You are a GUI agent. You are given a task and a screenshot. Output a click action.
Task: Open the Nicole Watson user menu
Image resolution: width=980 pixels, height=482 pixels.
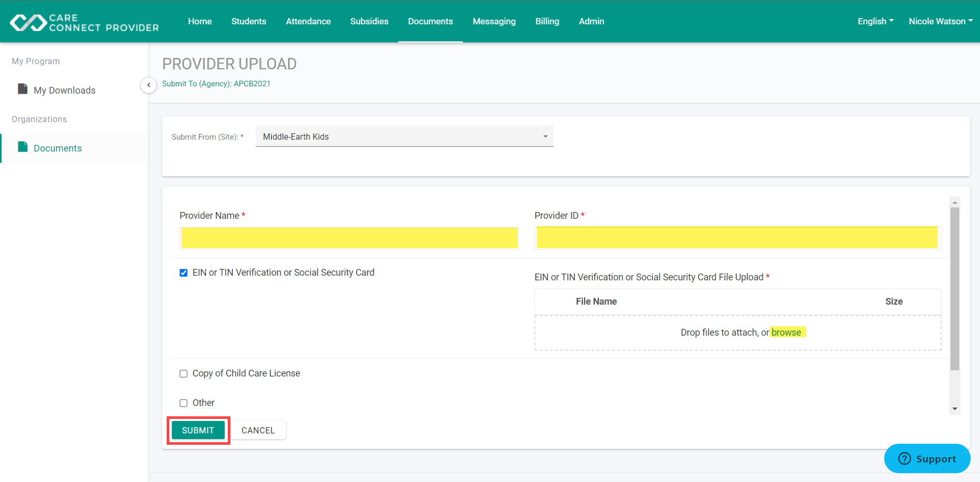(941, 21)
